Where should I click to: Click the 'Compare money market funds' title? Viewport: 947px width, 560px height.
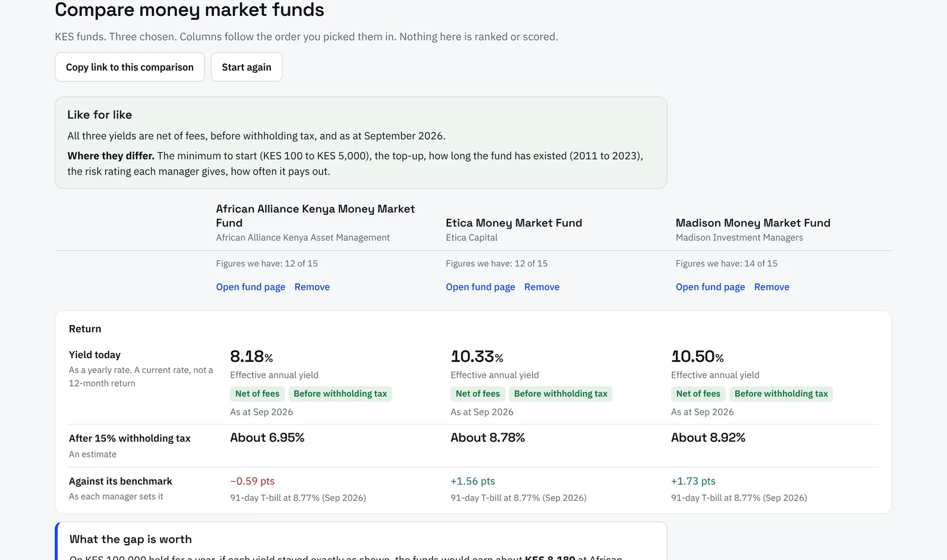189,9
